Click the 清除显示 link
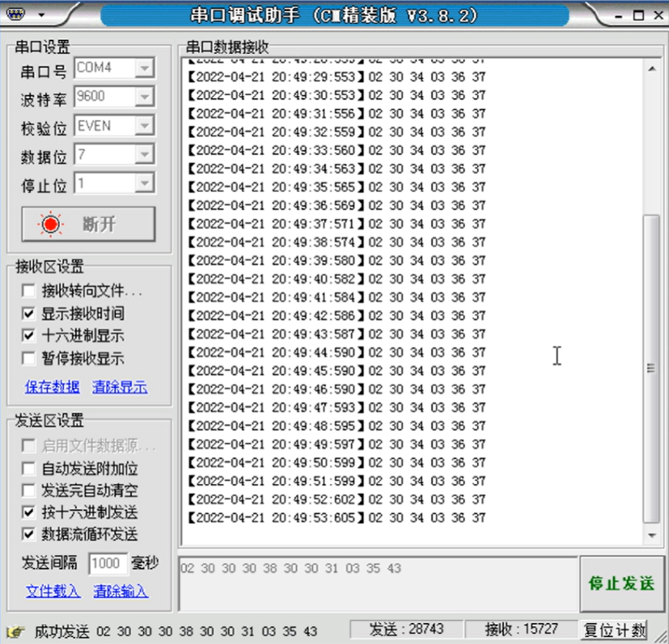Screen dimensions: 669x644 tap(120, 387)
